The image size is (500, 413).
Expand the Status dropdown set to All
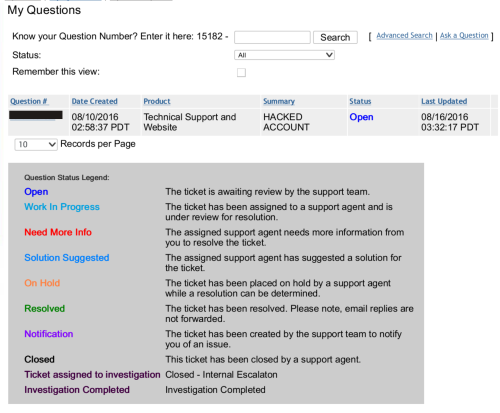284,55
